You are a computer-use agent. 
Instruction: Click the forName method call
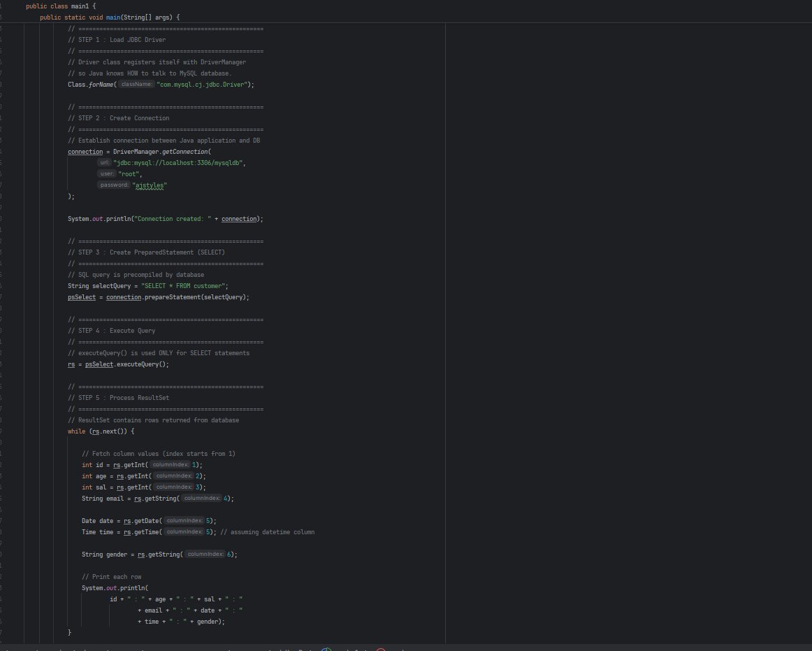coord(101,85)
